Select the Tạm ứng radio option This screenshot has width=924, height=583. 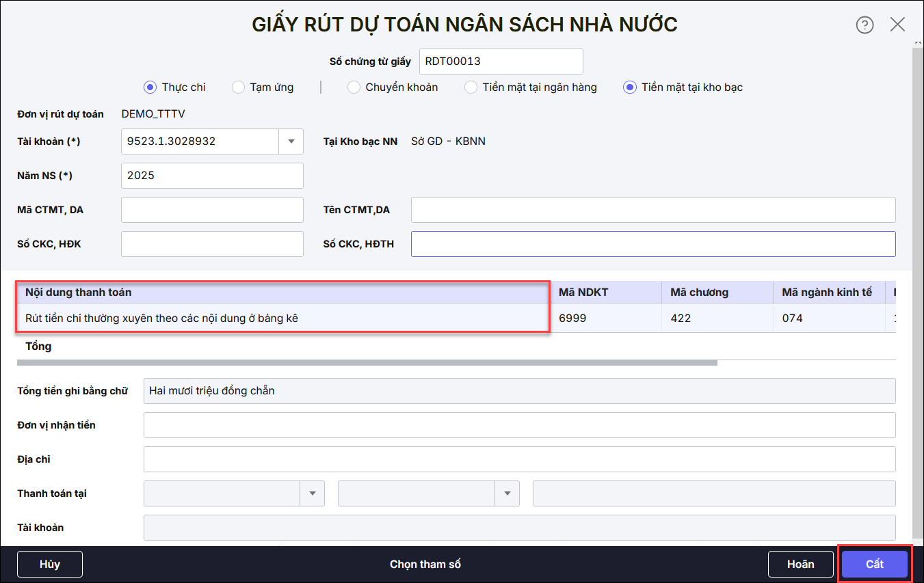[x=238, y=87]
